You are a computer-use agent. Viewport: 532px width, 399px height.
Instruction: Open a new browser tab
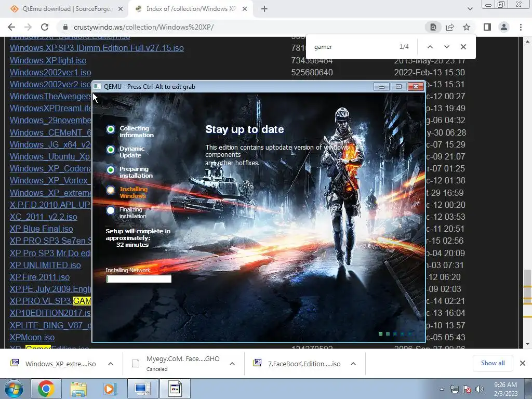pyautogui.click(x=264, y=9)
